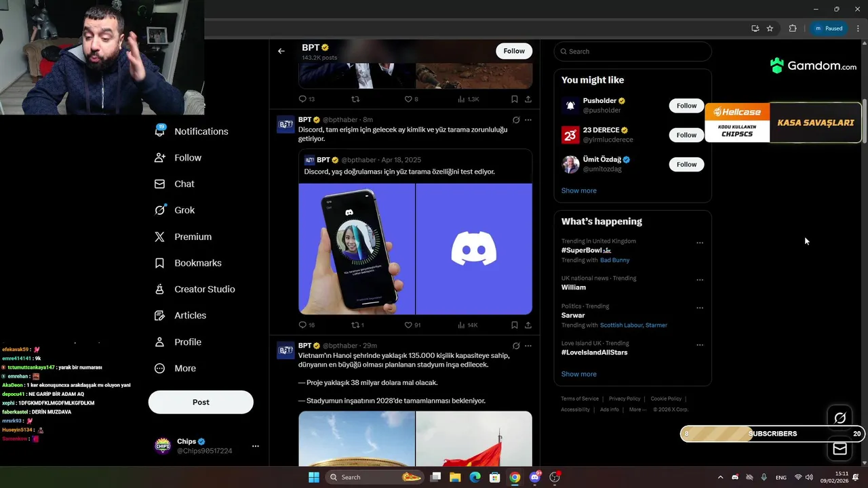Open the Starmer trending link
This screenshot has width=868, height=488.
[x=656, y=325]
